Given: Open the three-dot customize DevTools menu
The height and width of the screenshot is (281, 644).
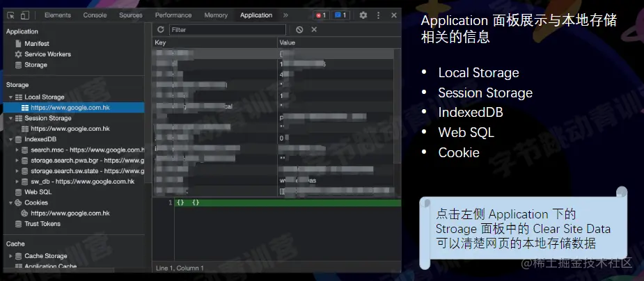Looking at the screenshot, I should coord(378,15).
